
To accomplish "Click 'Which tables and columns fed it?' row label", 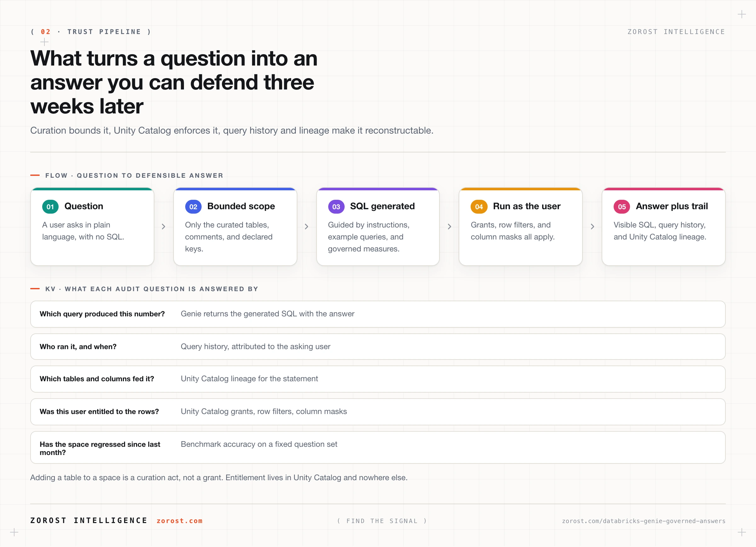I will pos(97,379).
